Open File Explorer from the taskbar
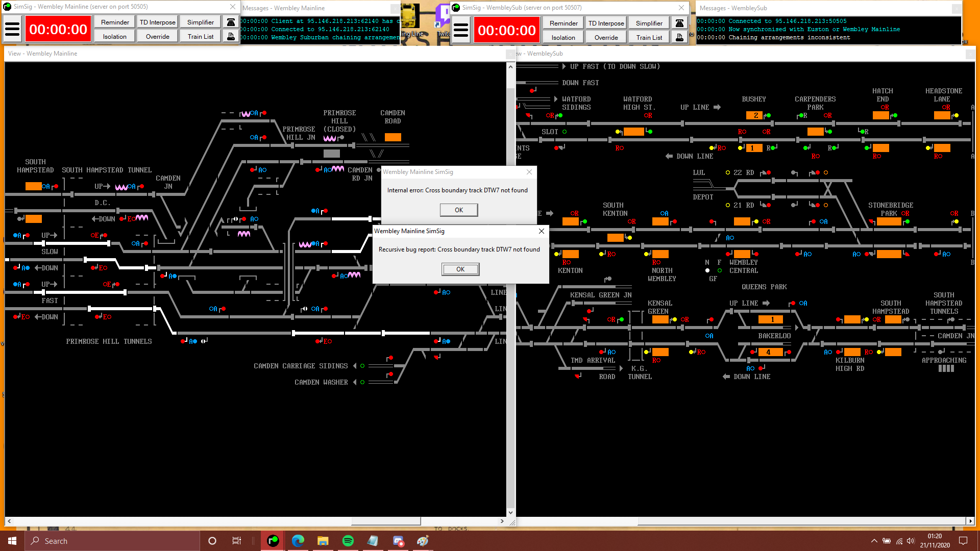980x551 pixels. (x=323, y=541)
